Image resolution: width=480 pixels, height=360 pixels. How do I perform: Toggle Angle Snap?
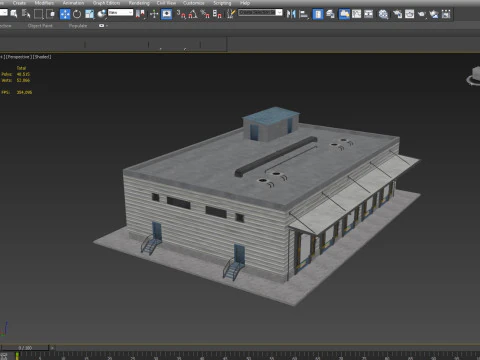coord(193,14)
